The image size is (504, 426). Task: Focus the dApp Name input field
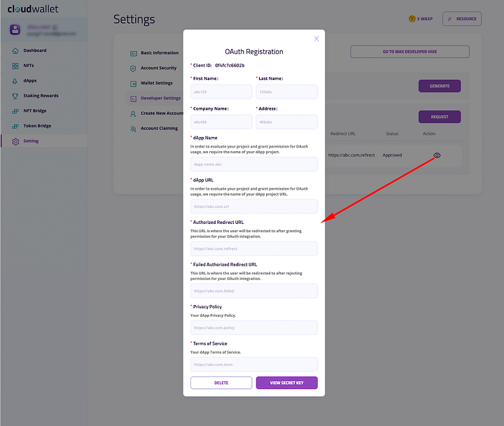(254, 164)
